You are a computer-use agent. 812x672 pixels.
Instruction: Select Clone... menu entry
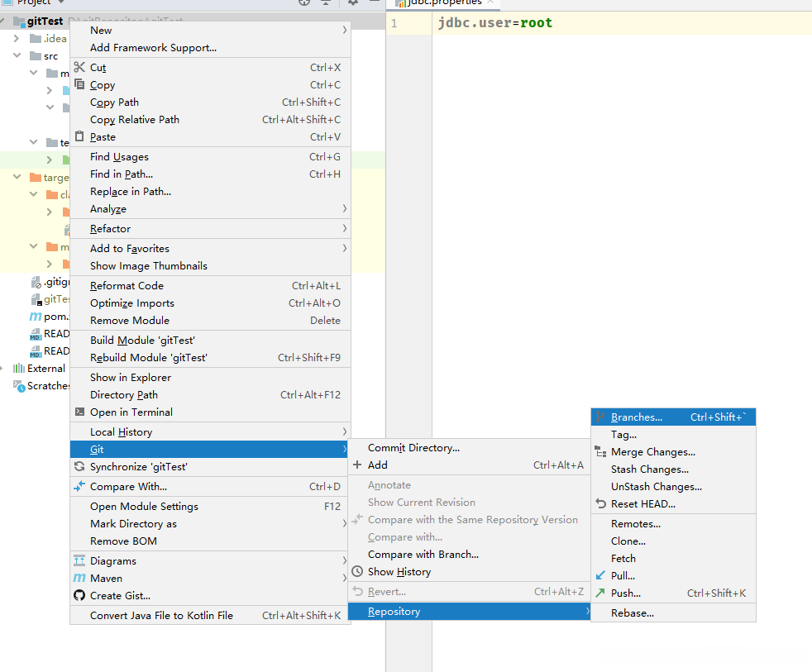pos(673,541)
